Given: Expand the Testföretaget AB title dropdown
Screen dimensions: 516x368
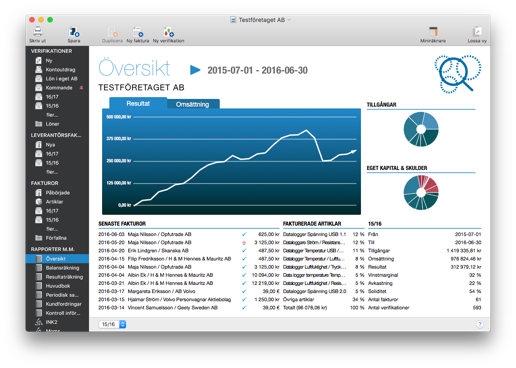Looking at the screenshot, I should [x=289, y=20].
